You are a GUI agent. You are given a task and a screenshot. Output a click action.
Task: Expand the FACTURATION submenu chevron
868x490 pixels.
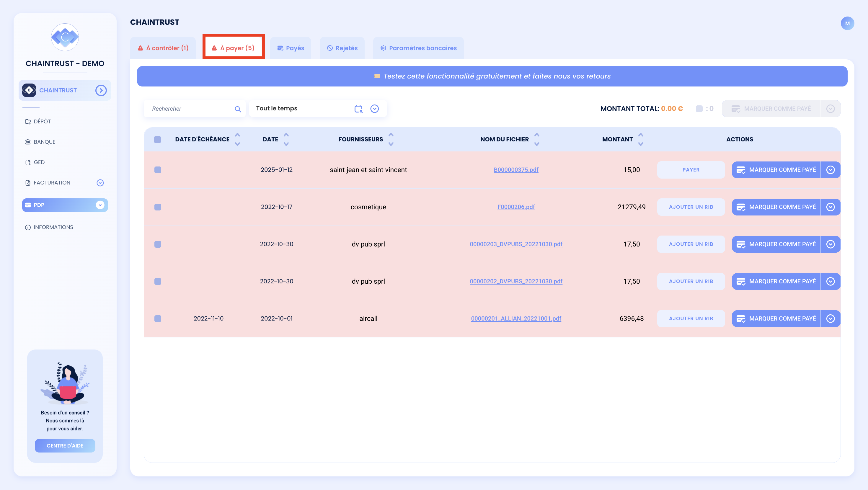point(100,183)
